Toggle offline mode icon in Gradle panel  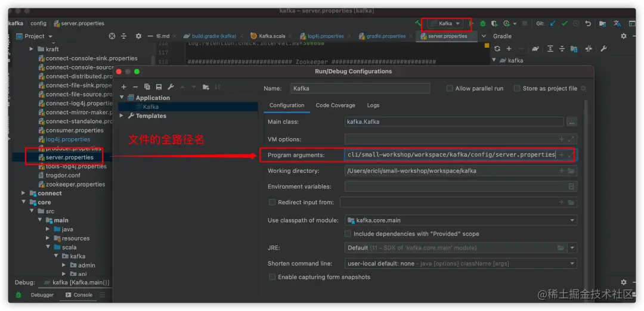tap(589, 49)
